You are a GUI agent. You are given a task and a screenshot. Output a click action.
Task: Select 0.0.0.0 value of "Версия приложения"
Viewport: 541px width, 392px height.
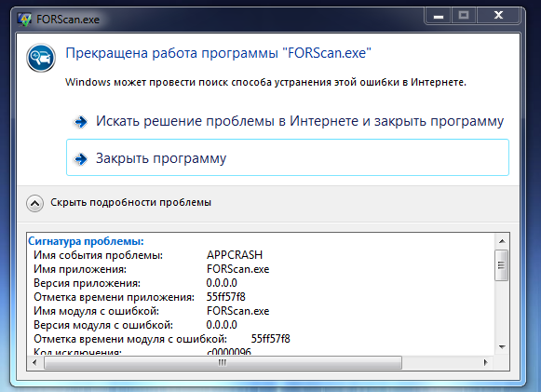pyautogui.click(x=222, y=283)
